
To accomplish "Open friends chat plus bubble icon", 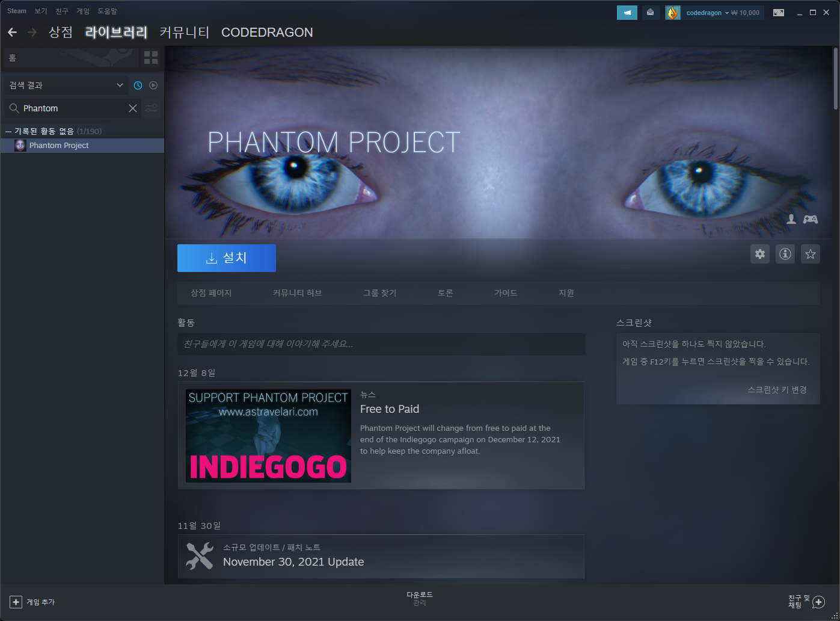I will pyautogui.click(x=818, y=602).
